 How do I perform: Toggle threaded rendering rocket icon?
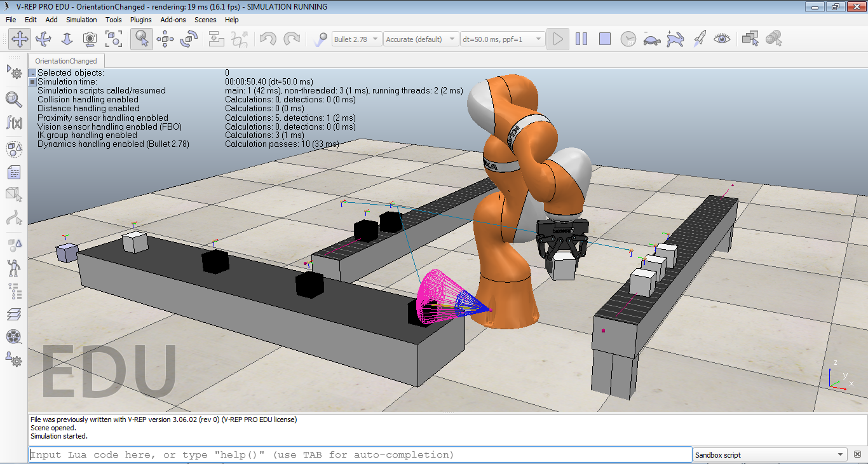pyautogui.click(x=699, y=39)
